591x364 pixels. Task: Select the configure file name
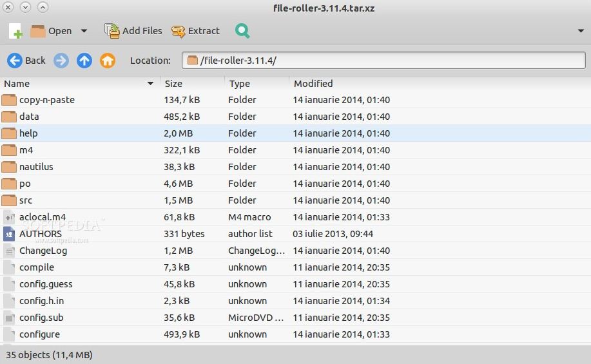point(39,334)
